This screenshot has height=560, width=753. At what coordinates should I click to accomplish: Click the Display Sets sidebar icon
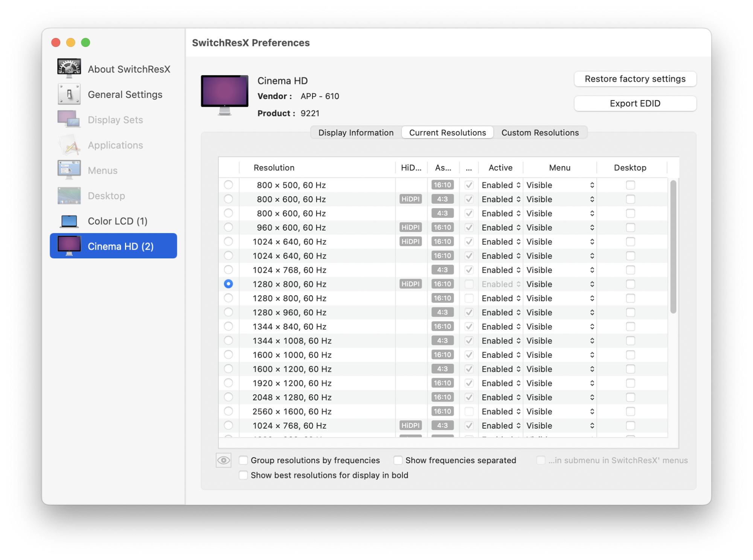pos(69,119)
